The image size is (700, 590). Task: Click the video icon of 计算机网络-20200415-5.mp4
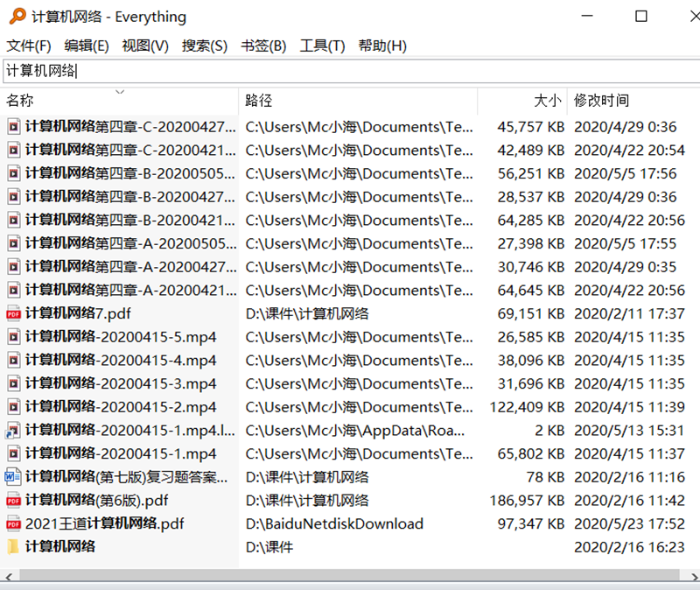[x=13, y=337]
